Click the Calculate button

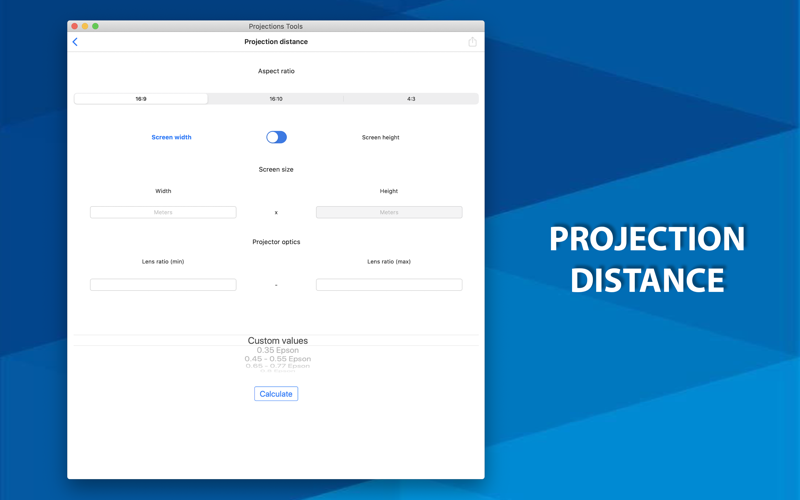[x=276, y=394]
